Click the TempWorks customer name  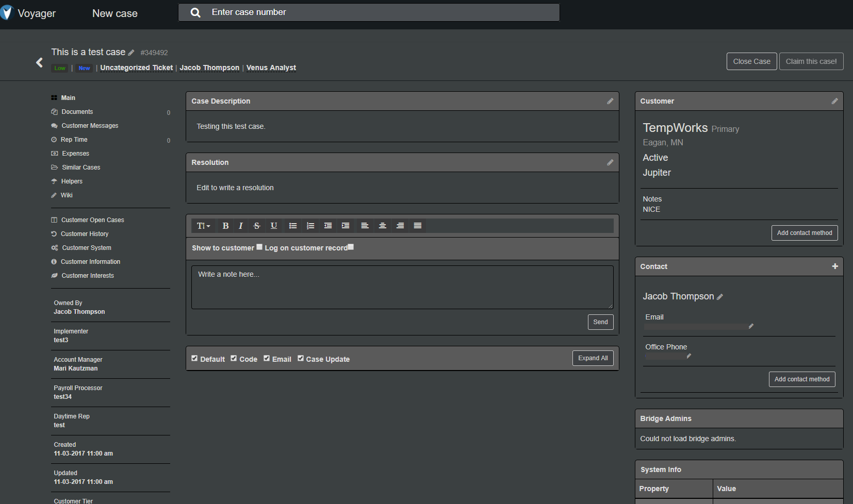coord(675,128)
